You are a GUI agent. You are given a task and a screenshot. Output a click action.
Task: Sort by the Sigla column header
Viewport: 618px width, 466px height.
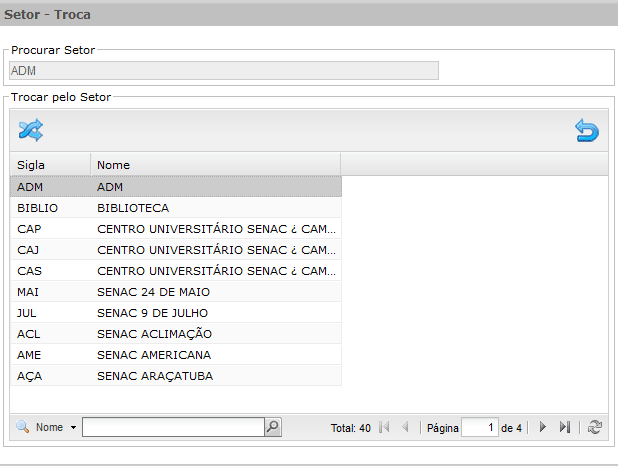tap(50, 165)
